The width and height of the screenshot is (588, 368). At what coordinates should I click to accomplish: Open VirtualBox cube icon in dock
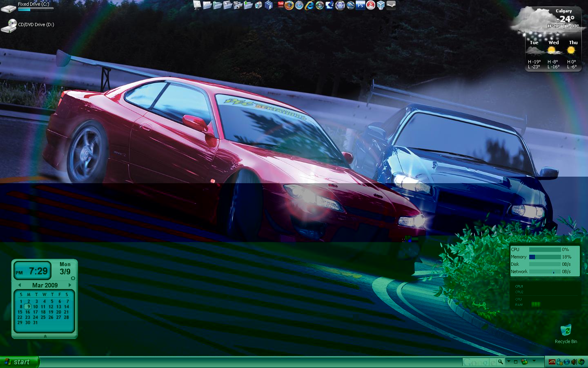coord(381,5)
